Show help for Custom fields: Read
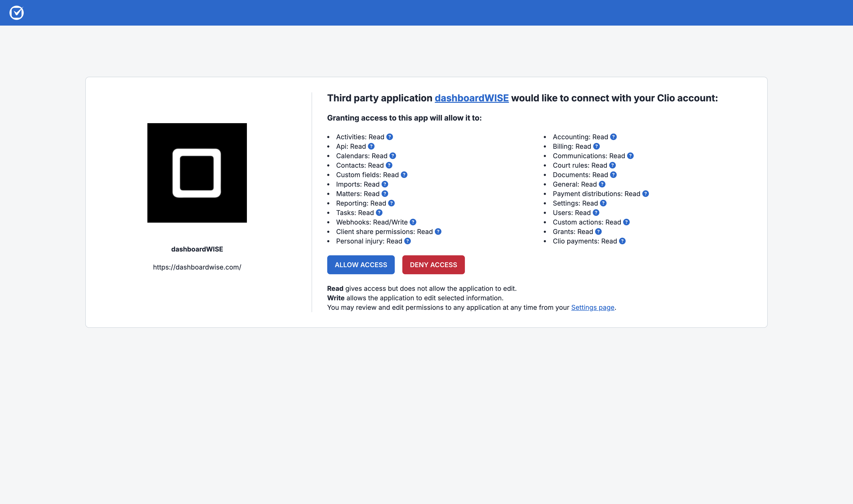The height and width of the screenshot is (504, 853). click(x=404, y=175)
